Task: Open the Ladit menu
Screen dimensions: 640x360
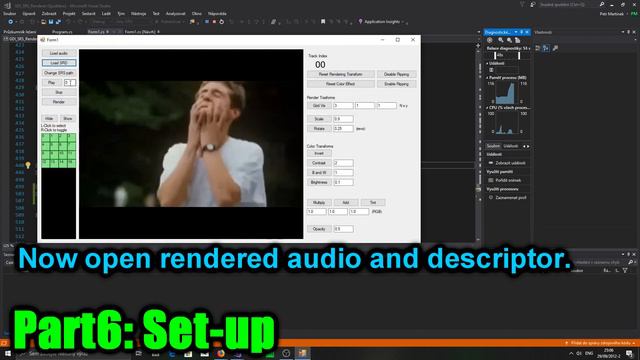Action: (x=106, y=13)
